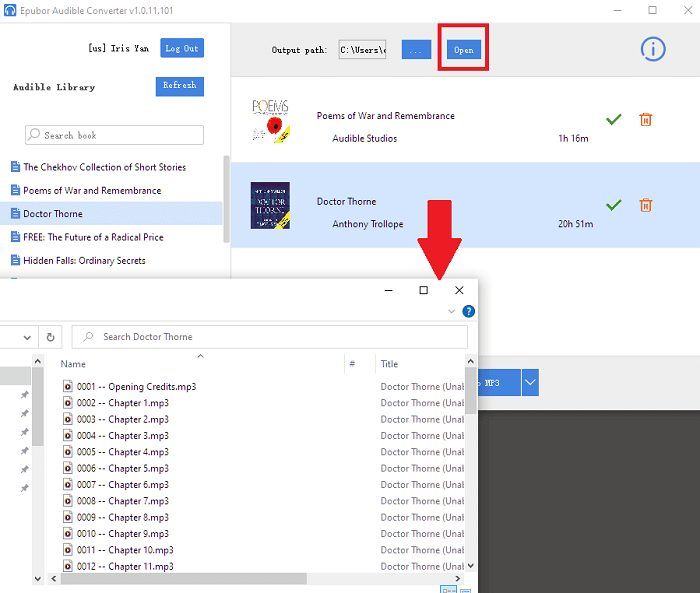Viewport: 700px width, 593px height.
Task: Click the Output path text field
Action: click(362, 50)
